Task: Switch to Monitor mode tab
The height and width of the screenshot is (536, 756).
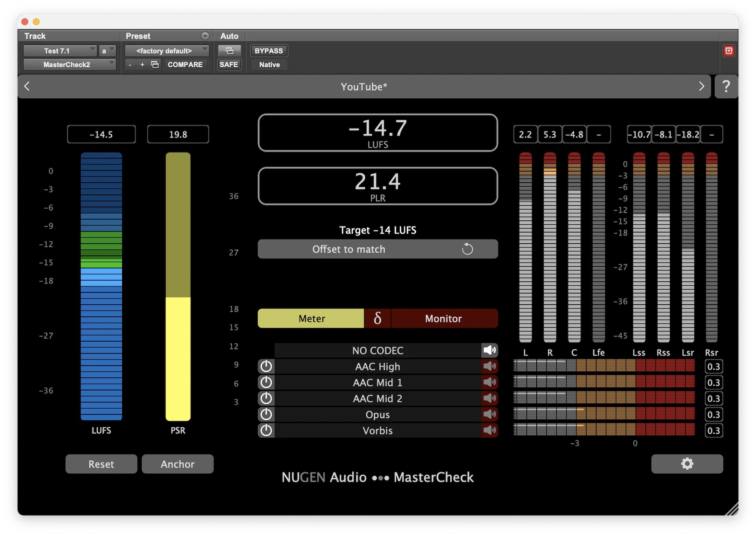Action: point(444,318)
